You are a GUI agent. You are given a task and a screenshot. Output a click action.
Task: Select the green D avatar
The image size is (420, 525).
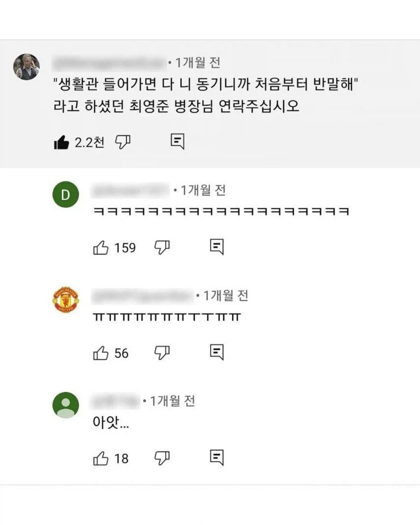tap(66, 194)
